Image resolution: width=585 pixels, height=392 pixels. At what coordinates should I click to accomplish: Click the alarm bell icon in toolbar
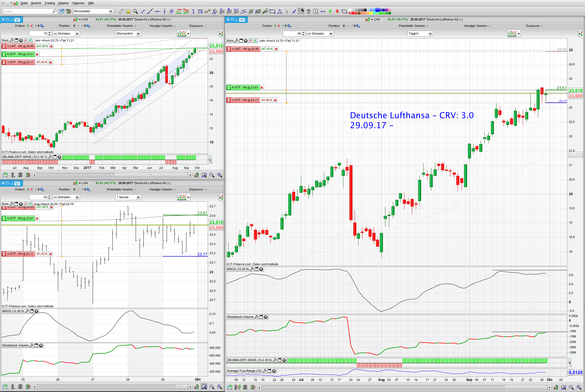point(128,11)
